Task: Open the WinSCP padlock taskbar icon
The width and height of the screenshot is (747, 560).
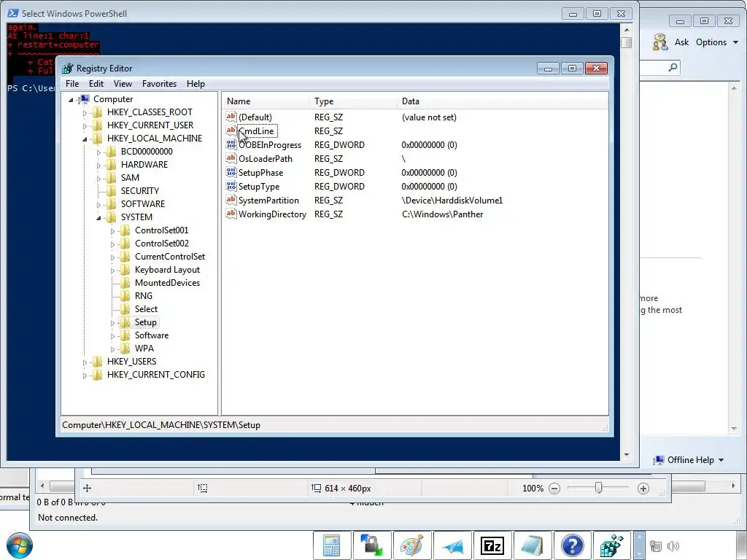Action: coord(371,545)
